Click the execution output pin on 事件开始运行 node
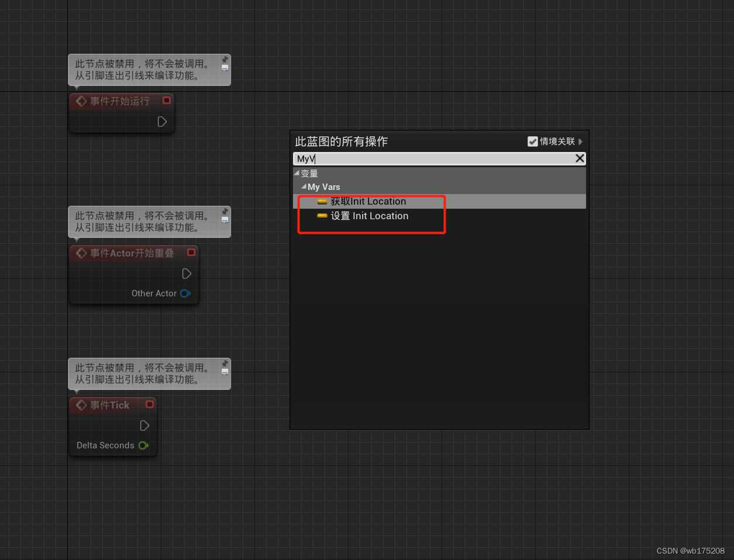This screenshot has width=734, height=560. pyautogui.click(x=162, y=122)
